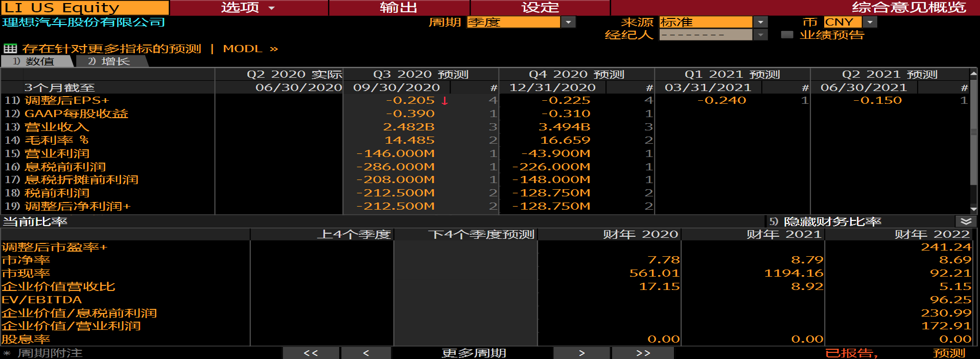Open the MODL link
Screen dimensions: 980x359
[251, 49]
